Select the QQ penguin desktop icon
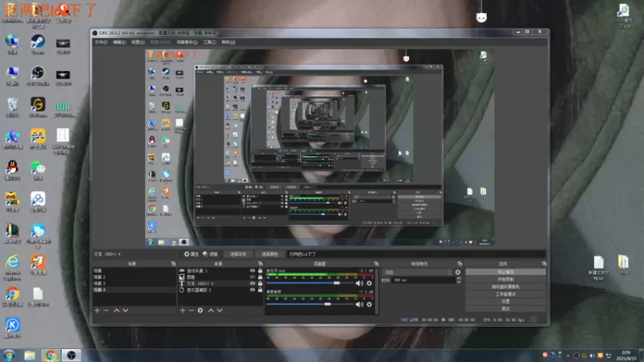Viewport: 644px width, 362px height. coord(12,171)
